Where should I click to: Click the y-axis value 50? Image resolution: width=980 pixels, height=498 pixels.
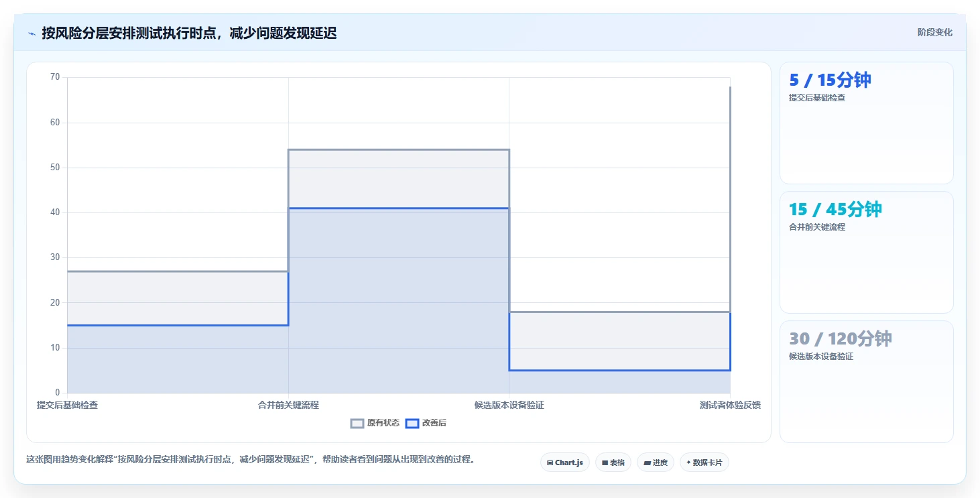[x=55, y=168]
